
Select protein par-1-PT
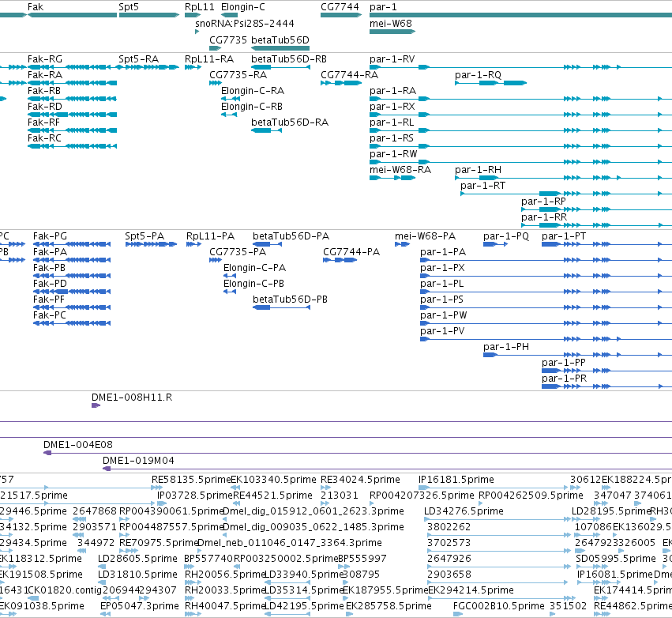click(607, 244)
